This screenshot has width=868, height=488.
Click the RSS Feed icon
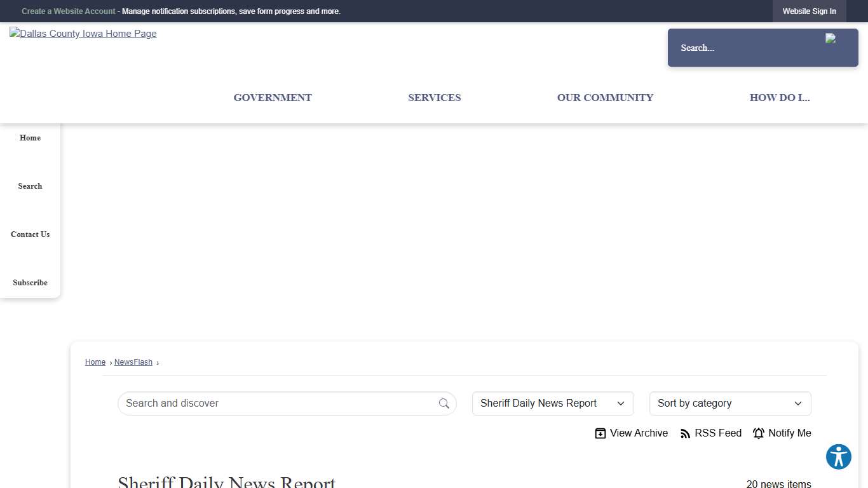685,433
